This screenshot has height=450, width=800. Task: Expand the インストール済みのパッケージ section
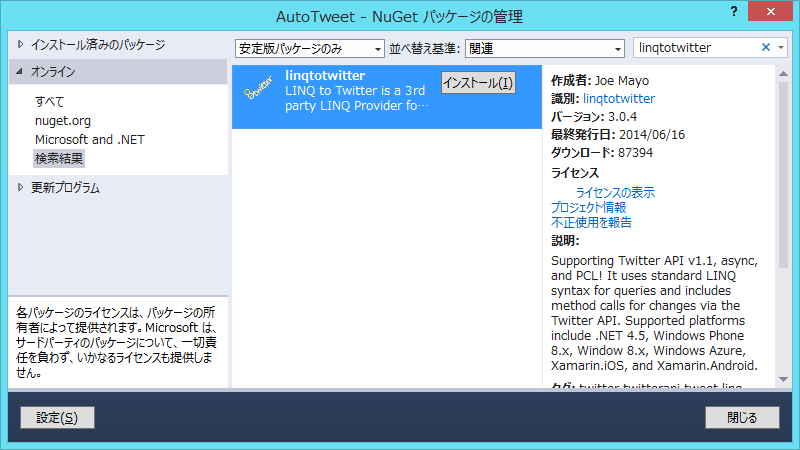click(20, 44)
